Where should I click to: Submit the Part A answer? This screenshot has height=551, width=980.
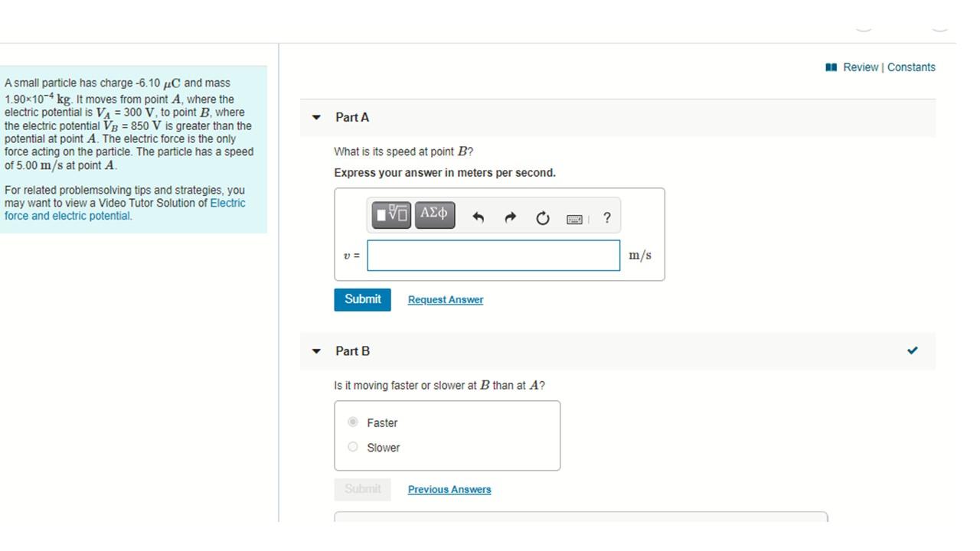pyautogui.click(x=361, y=299)
